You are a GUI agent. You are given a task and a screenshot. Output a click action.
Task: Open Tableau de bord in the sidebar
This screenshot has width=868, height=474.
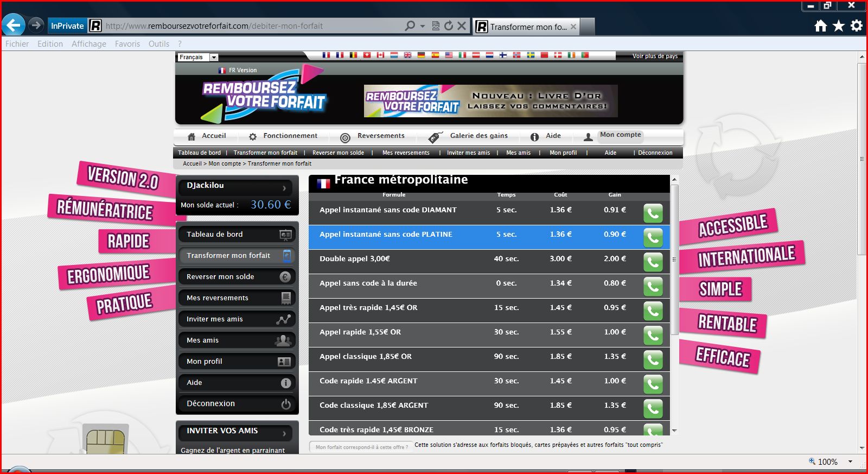[x=237, y=235]
